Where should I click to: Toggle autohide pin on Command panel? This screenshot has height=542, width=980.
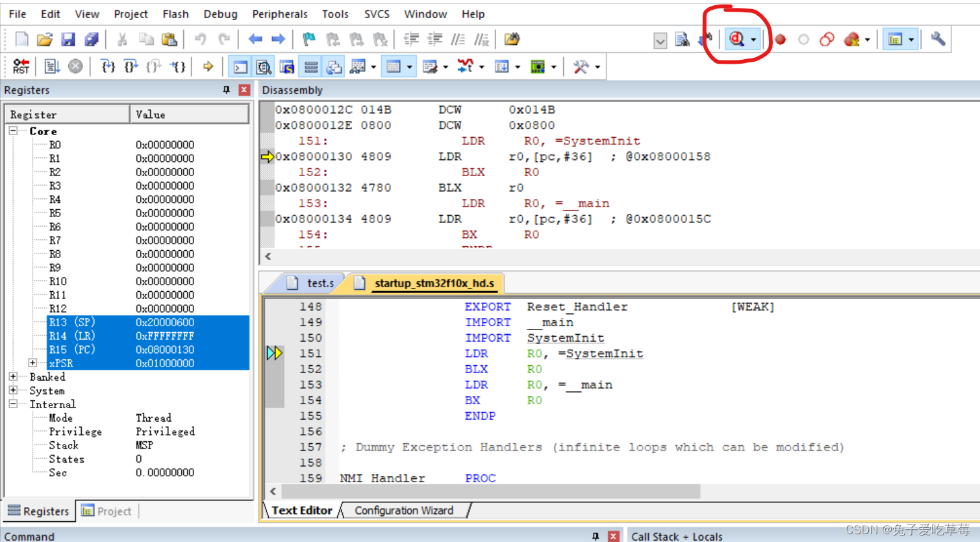coord(596,536)
